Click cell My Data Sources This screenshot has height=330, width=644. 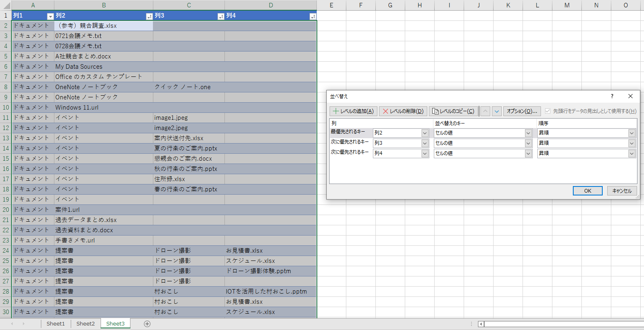click(103, 67)
